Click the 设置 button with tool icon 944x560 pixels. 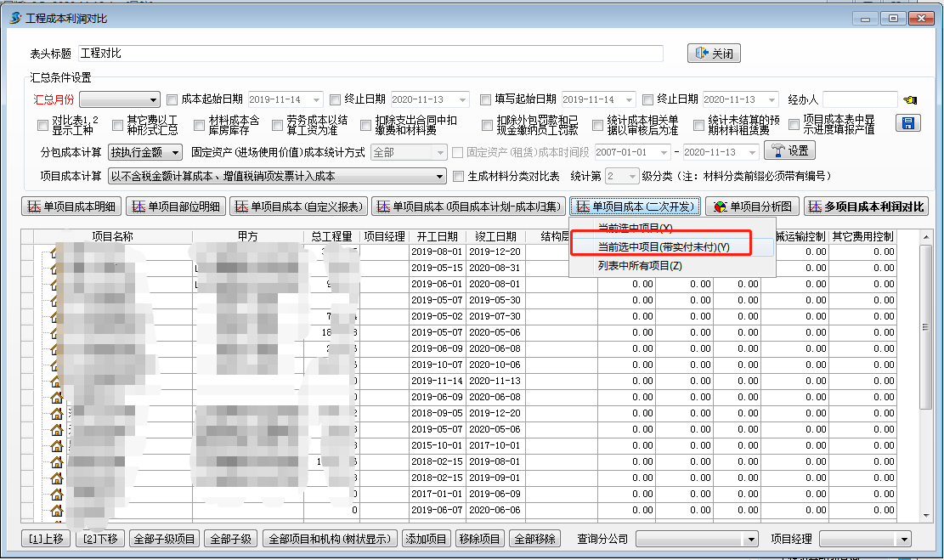pyautogui.click(x=789, y=151)
